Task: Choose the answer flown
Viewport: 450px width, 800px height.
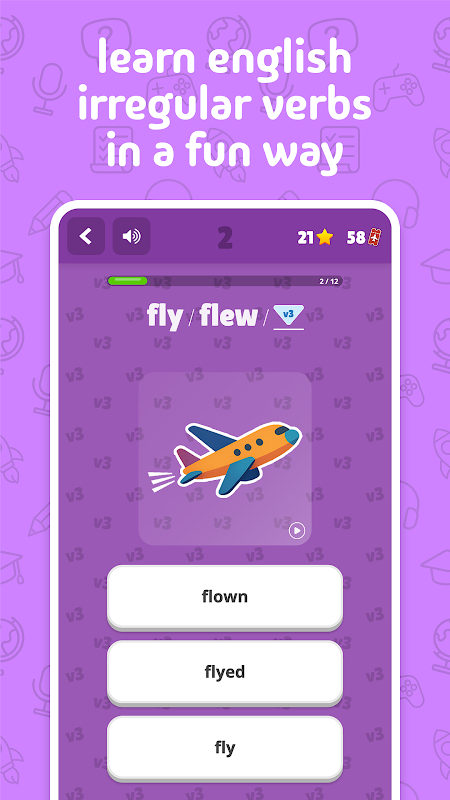Action: click(x=225, y=596)
